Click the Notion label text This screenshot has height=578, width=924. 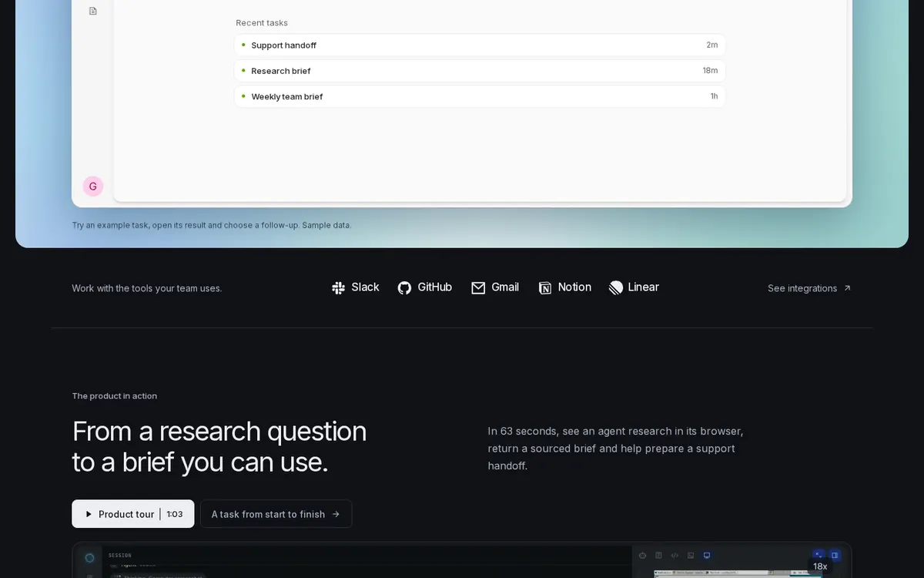point(574,287)
